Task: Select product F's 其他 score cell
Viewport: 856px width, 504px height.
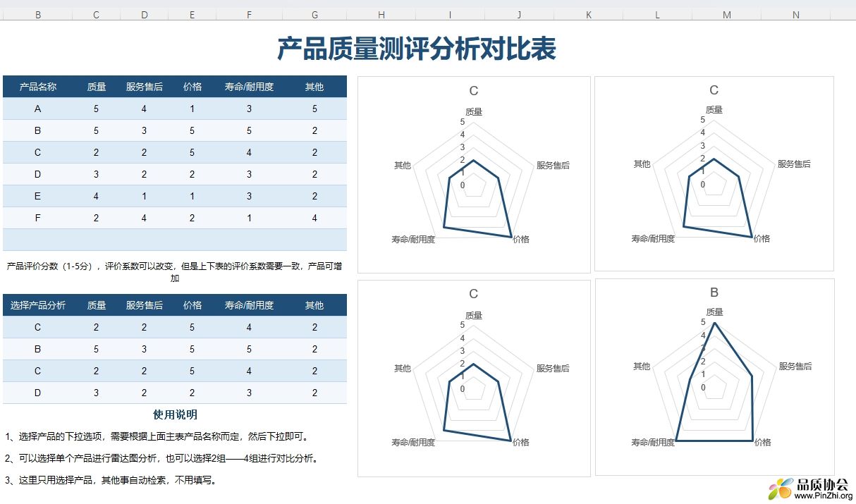Action: pyautogui.click(x=314, y=218)
